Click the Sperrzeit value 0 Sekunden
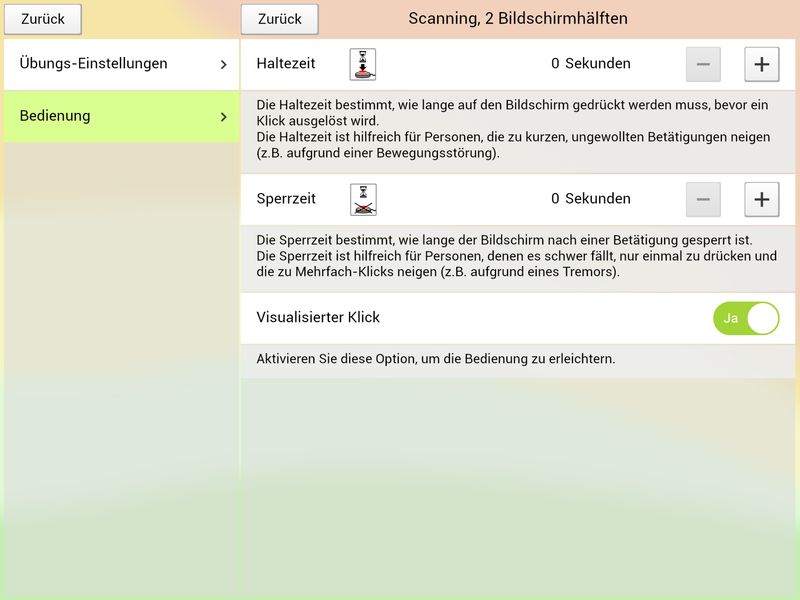 [590, 199]
